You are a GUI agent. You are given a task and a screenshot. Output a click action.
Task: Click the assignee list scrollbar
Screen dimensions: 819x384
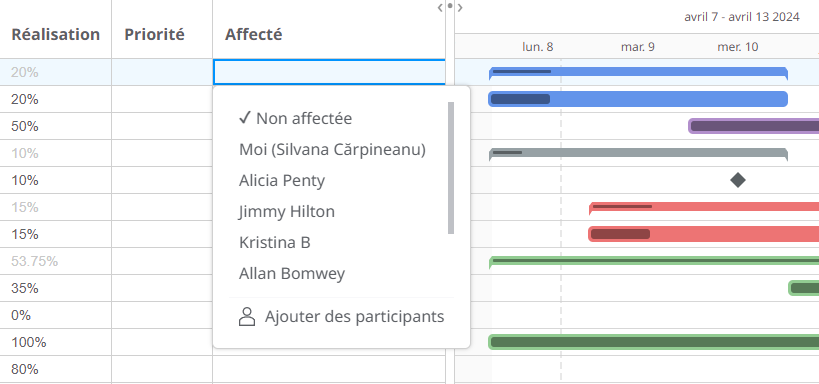pos(451,168)
